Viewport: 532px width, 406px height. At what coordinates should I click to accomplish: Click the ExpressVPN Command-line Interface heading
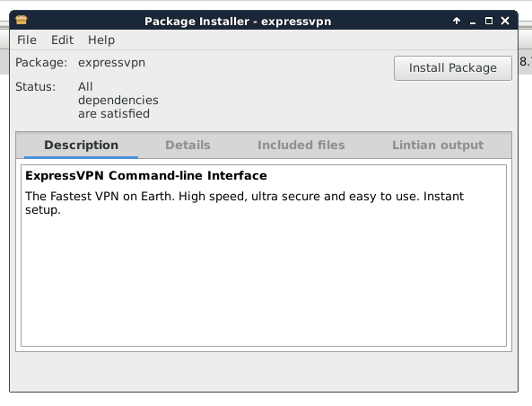146,176
